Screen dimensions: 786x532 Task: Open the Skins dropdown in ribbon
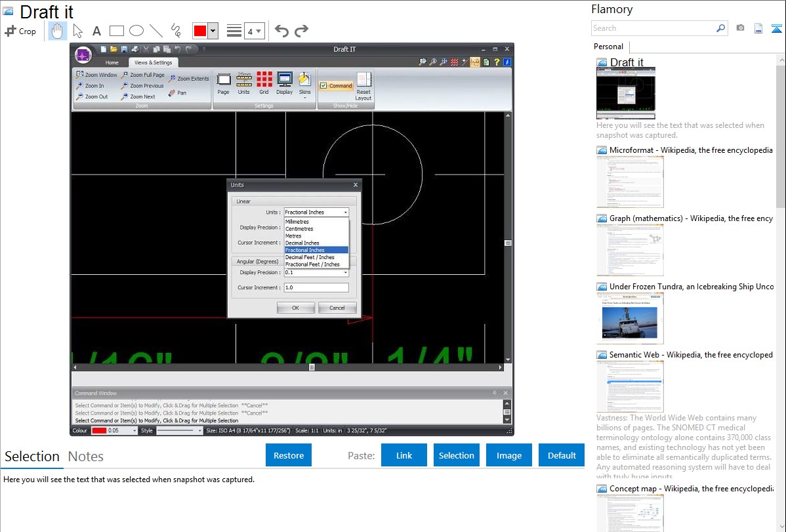pyautogui.click(x=305, y=85)
